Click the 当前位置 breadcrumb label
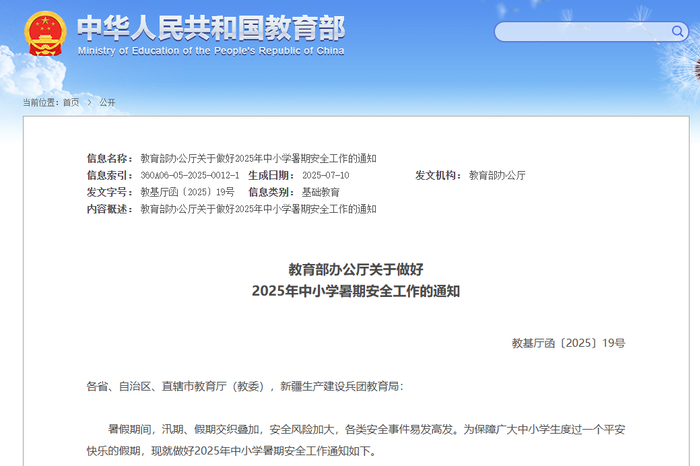700x466 pixels. 41,103
